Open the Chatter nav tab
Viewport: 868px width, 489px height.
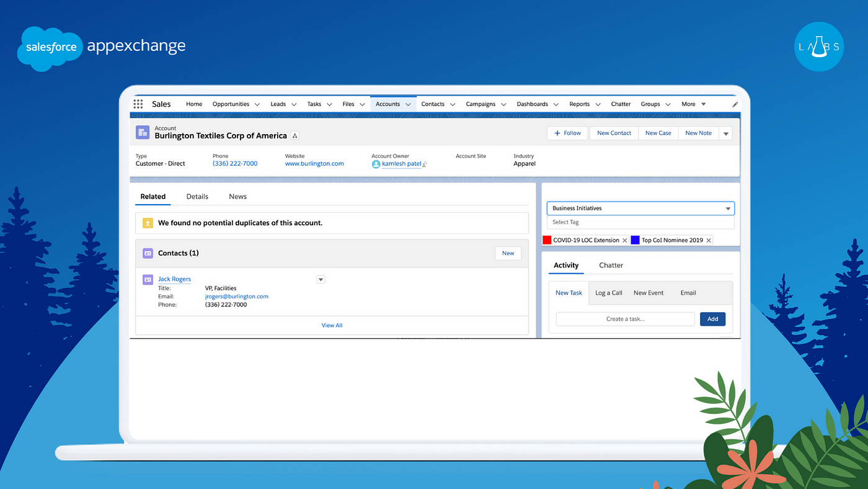(x=621, y=104)
